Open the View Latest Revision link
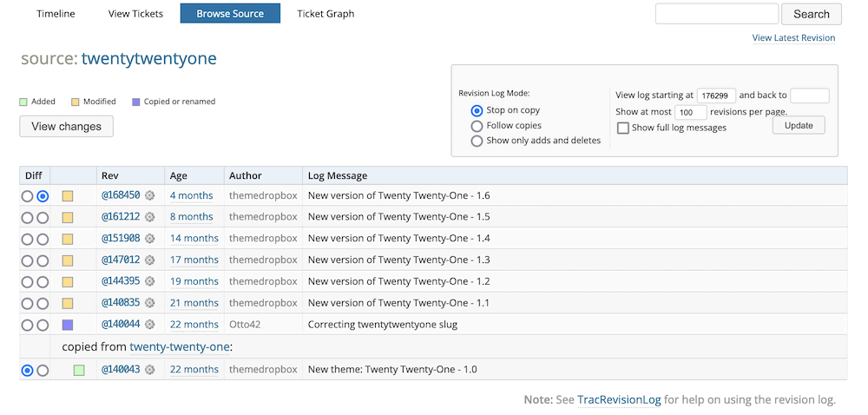Screen dimensions: 868x415 (x=793, y=37)
